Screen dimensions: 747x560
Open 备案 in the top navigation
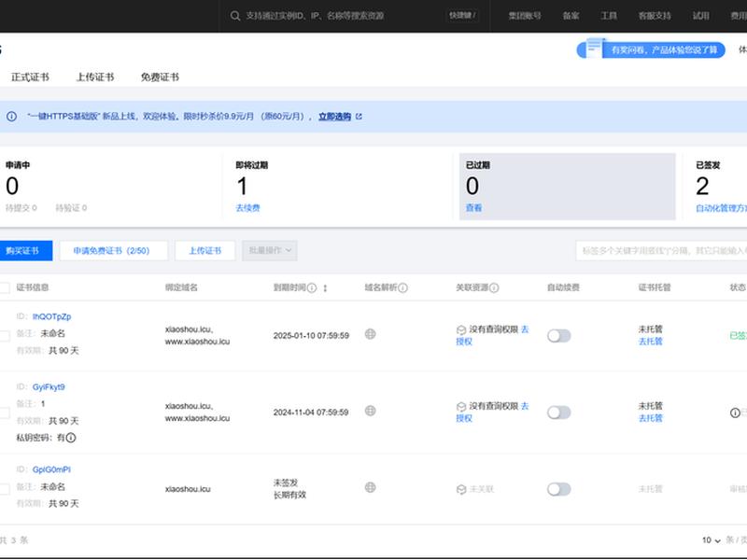[x=571, y=16]
